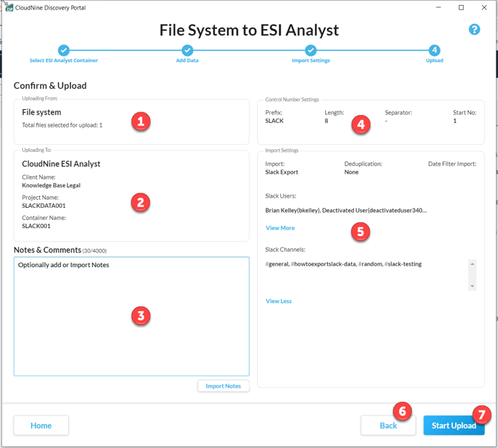Screen dimensions: 498x448
Task: Click 'Total files selected for upload: 1'
Action: pyautogui.click(x=62, y=125)
